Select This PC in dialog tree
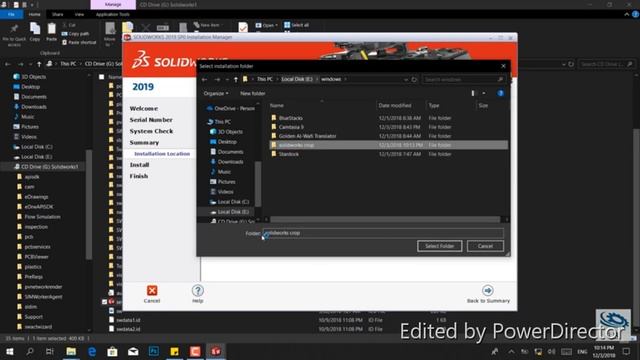 (x=219, y=122)
